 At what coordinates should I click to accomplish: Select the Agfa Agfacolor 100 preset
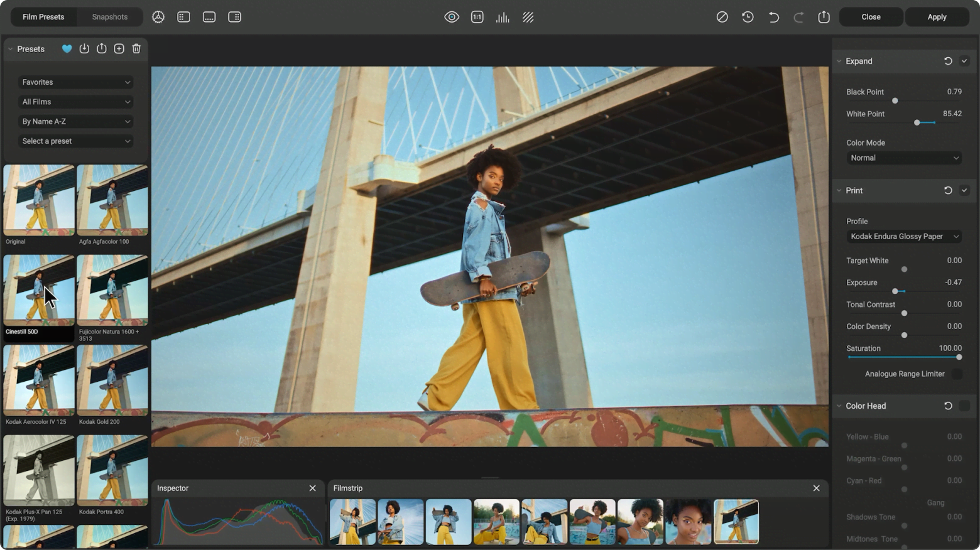112,200
